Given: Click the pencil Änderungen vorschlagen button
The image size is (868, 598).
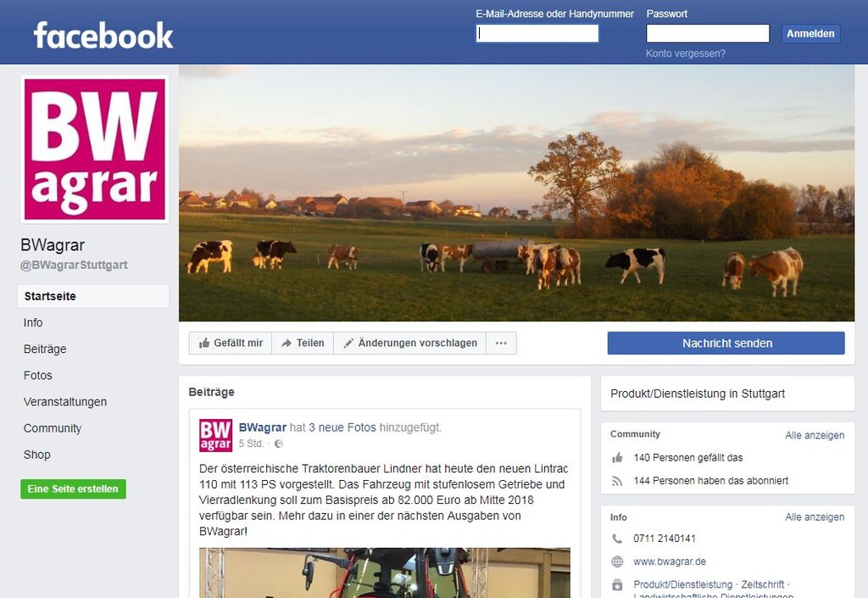Looking at the screenshot, I should [x=409, y=344].
